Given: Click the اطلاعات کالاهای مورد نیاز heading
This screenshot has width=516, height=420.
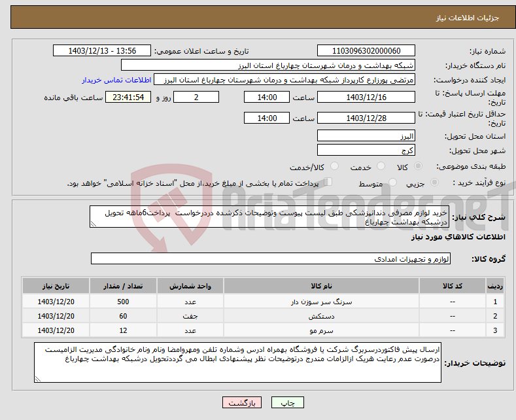Looking at the screenshot, I should tap(458, 237).
